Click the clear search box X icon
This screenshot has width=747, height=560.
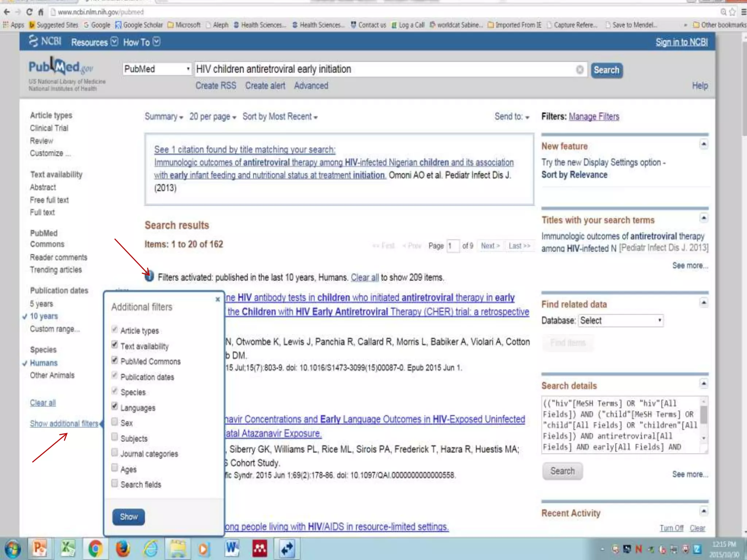(x=580, y=70)
